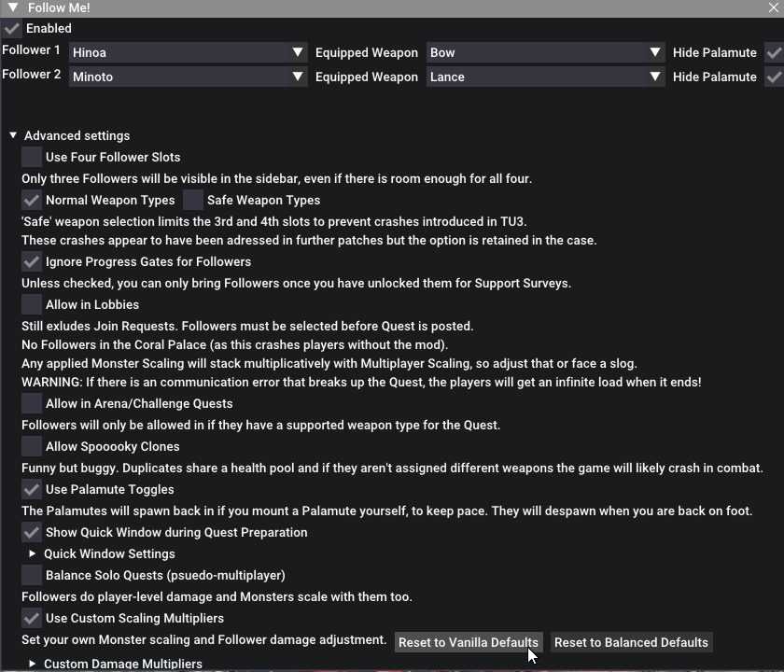The height and width of the screenshot is (672, 784).
Task: Click the Follower 2 label
Action: [x=32, y=74]
